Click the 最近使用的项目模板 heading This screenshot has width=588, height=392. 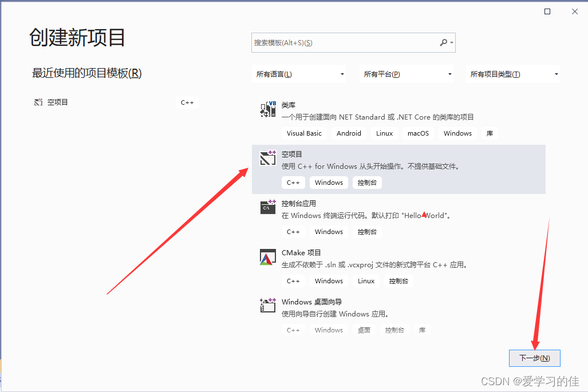pyautogui.click(x=86, y=73)
